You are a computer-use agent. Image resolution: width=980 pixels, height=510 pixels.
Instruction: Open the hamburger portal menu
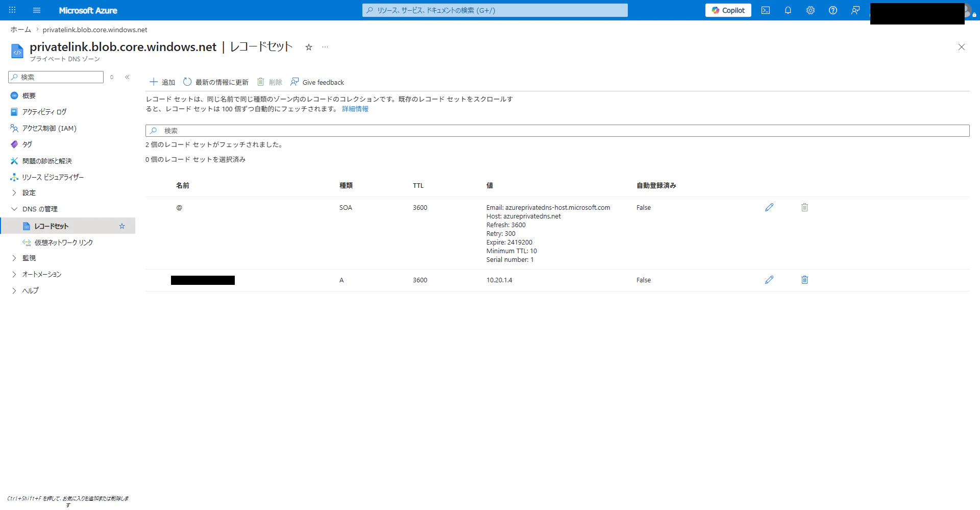pyautogui.click(x=37, y=10)
